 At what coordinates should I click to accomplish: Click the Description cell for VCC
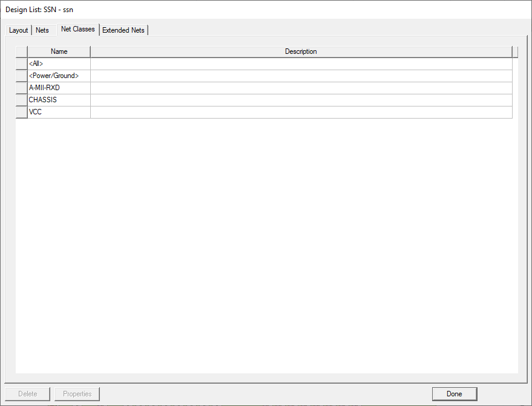click(x=301, y=111)
